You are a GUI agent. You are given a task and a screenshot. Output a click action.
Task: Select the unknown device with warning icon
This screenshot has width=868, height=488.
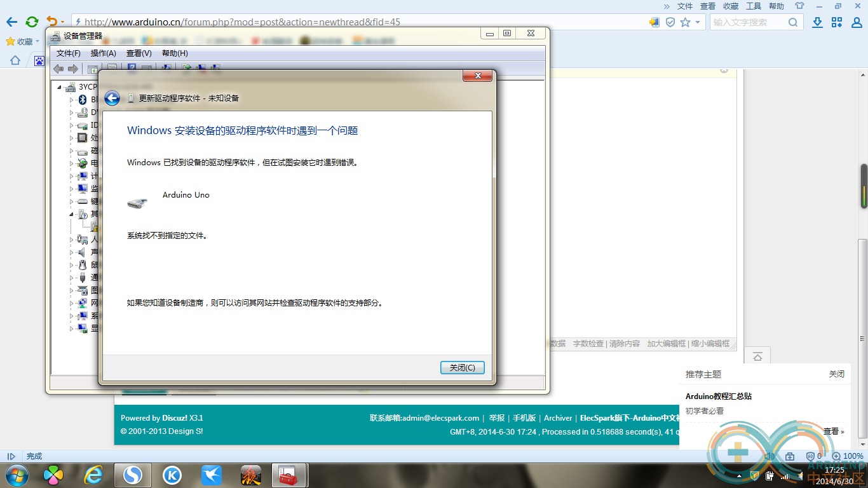[94, 227]
